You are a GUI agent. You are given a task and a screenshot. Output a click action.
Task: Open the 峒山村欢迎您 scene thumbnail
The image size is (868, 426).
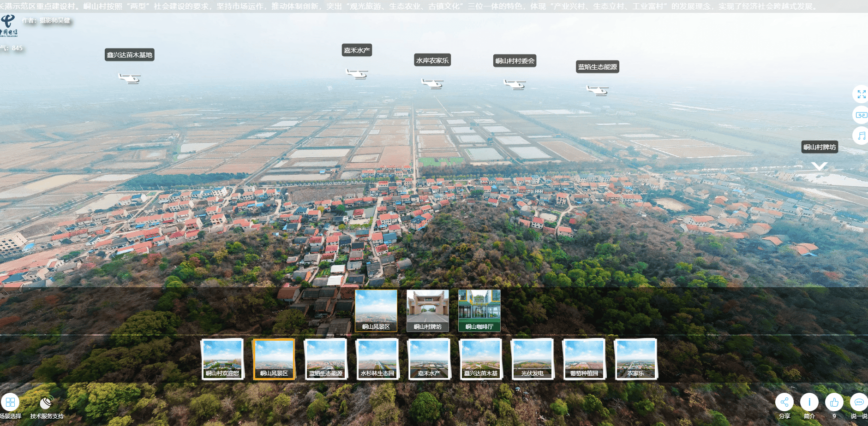click(222, 359)
